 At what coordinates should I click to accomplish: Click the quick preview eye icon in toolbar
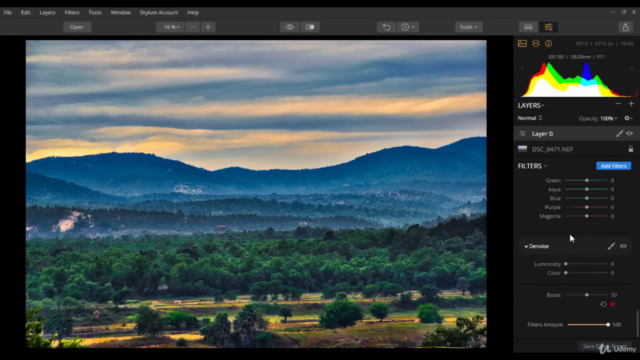289,27
